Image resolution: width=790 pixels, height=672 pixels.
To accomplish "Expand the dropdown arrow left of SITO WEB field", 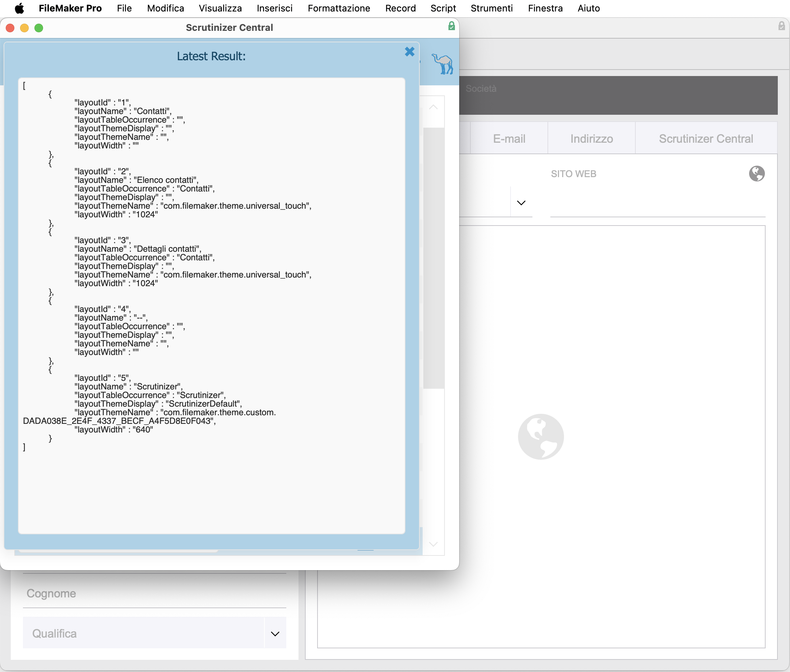I will (521, 203).
